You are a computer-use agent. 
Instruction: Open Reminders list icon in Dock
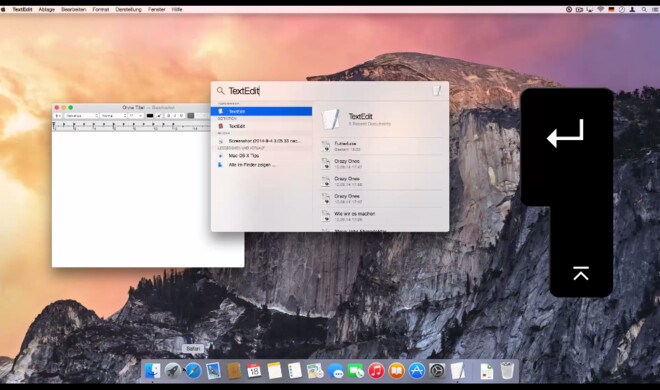295,371
